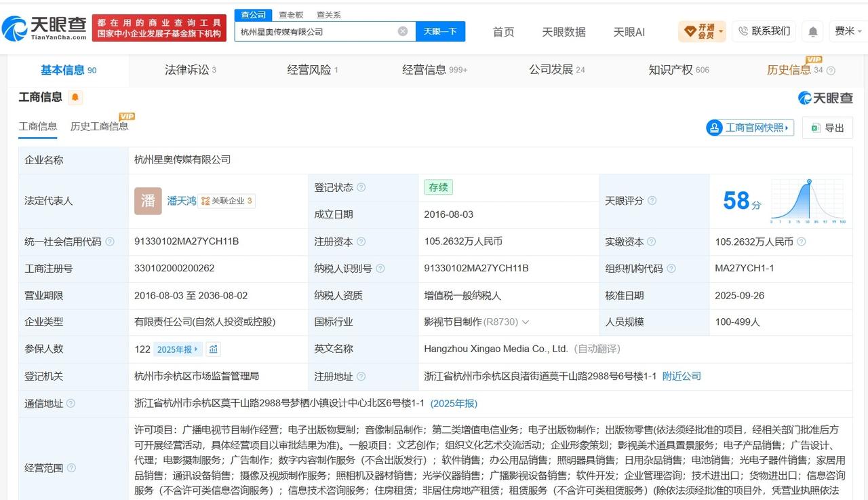
Task: Open the 知识产权 tab
Action: (x=679, y=70)
